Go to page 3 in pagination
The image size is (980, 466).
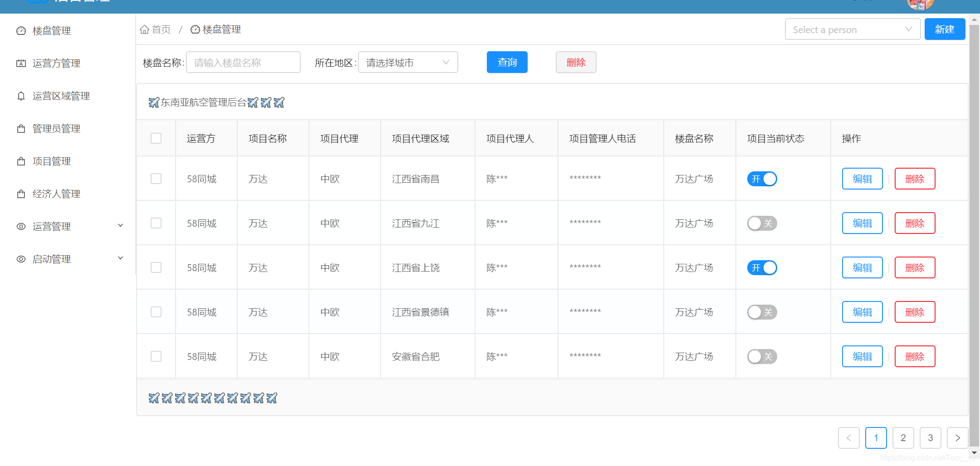pyautogui.click(x=930, y=438)
